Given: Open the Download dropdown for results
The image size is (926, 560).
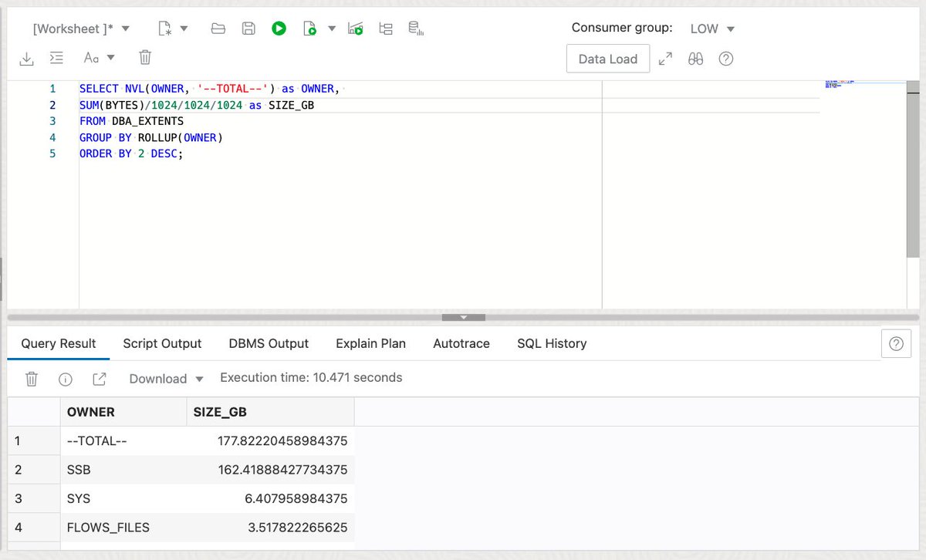Looking at the screenshot, I should click(166, 379).
